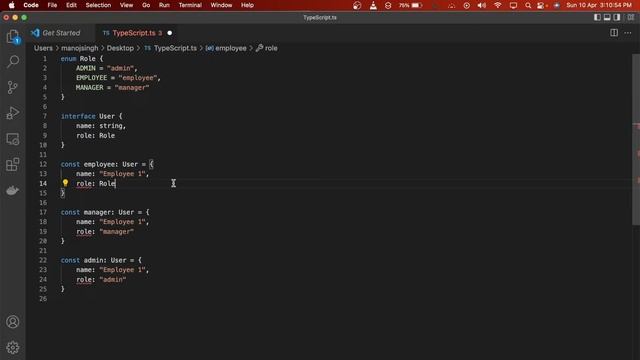Click "const employee: User = {" line
Image resolution: width=640 pixels, height=360 pixels.
pyautogui.click(x=107, y=164)
